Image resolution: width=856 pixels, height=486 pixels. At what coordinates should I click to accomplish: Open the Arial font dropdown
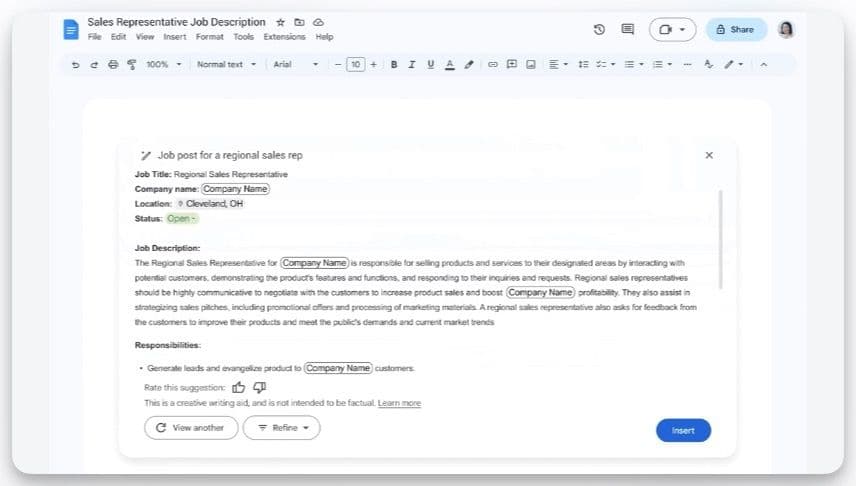click(x=296, y=64)
